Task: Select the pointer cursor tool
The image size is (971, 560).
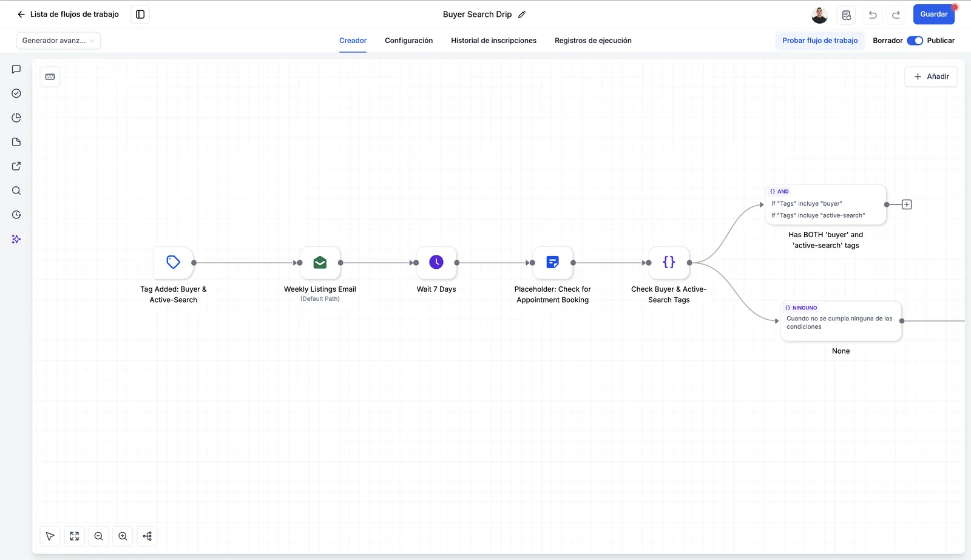Action: point(50,536)
